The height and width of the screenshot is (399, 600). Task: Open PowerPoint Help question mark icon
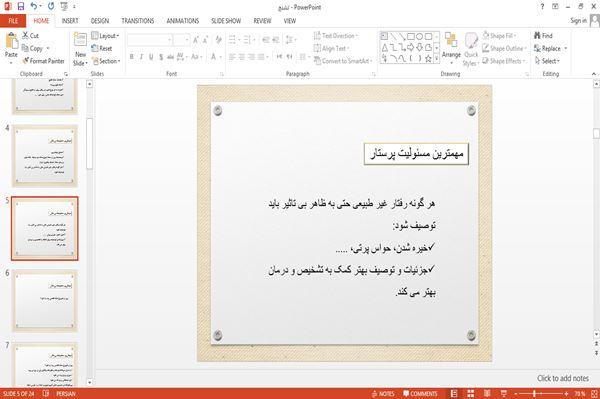[x=542, y=7]
